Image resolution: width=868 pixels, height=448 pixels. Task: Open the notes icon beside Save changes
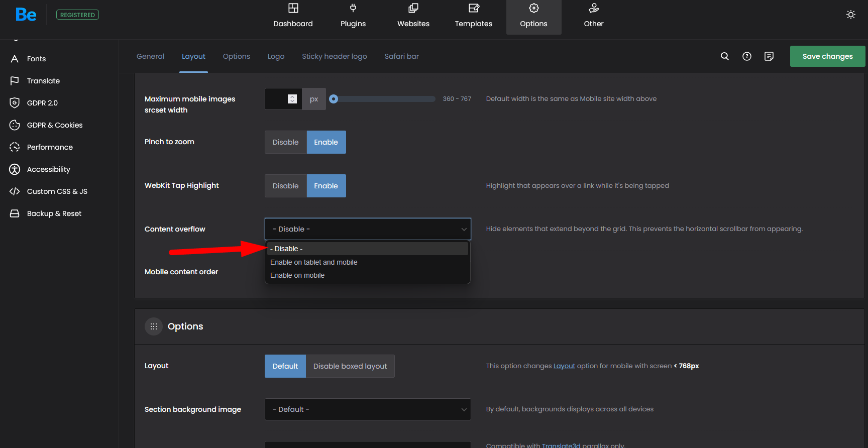tap(769, 56)
